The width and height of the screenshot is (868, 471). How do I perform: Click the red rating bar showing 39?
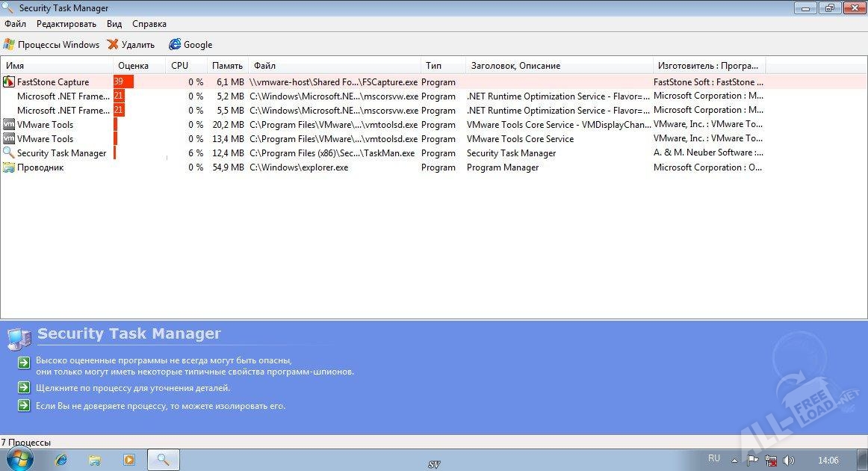pyautogui.click(x=123, y=82)
